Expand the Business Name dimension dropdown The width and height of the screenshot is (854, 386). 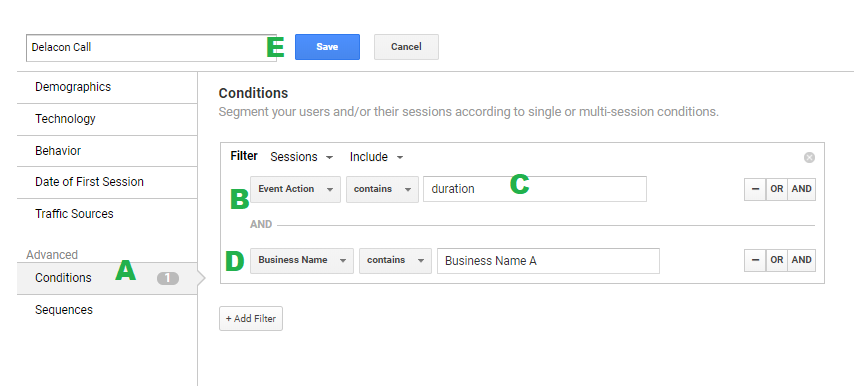pos(302,260)
